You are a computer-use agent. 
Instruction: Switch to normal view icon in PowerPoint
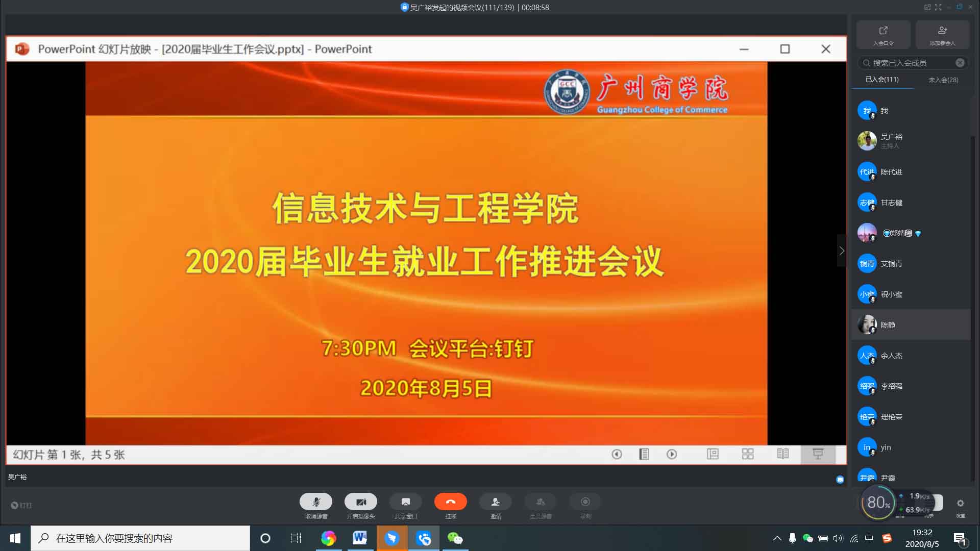713,454
